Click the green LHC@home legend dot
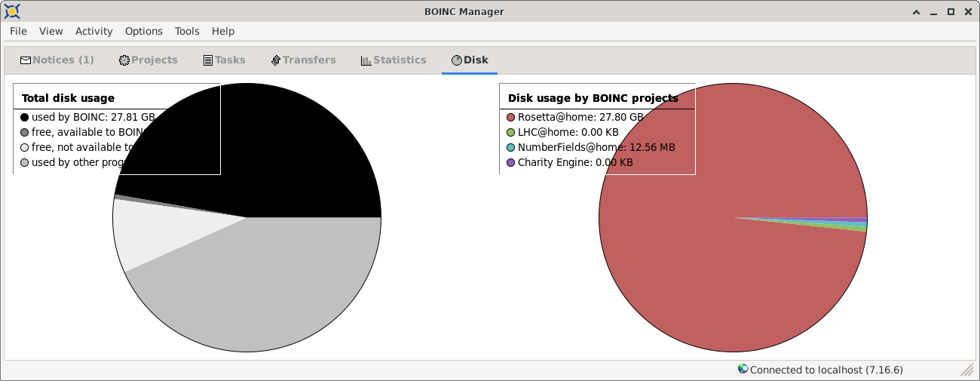The width and height of the screenshot is (980, 381). 510,132
